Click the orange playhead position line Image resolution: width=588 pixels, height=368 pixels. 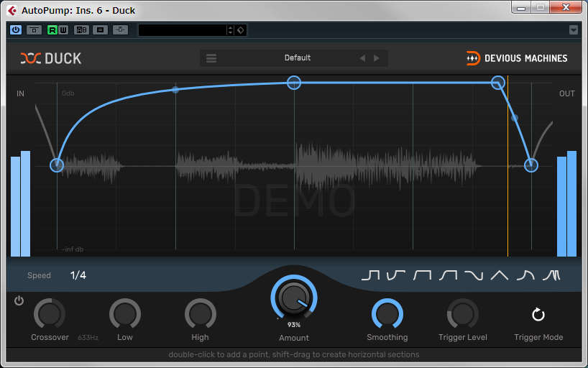pyautogui.click(x=507, y=166)
